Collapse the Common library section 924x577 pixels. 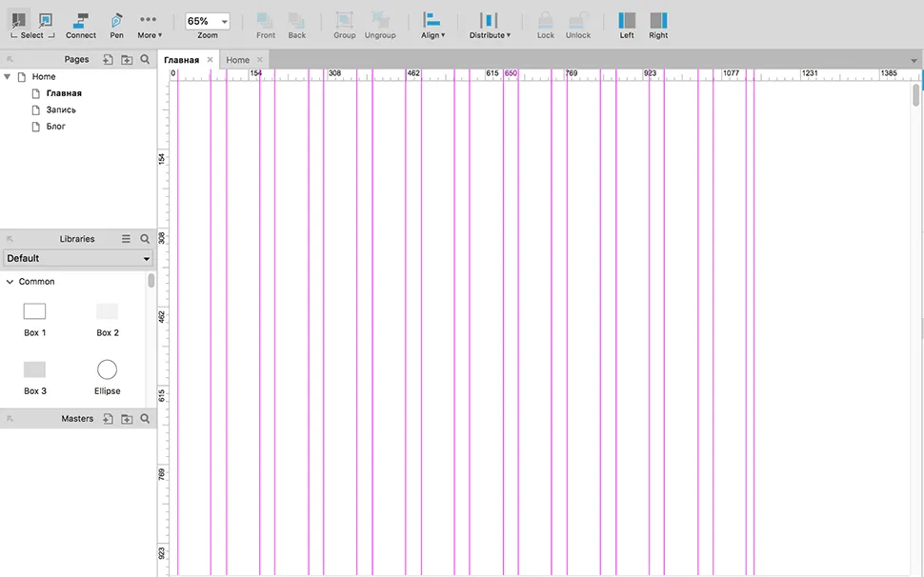pos(10,282)
